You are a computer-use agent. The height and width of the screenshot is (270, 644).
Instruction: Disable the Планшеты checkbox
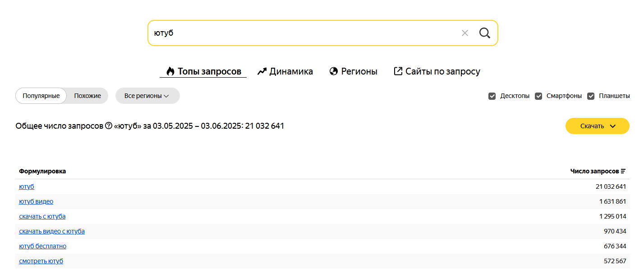[591, 96]
